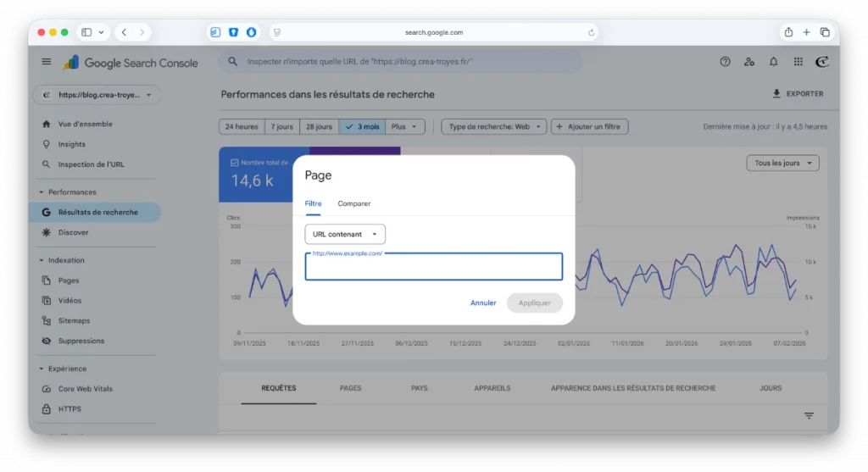This screenshot has height=472, width=868.
Task: Select the 28 jours date range
Action: tap(319, 127)
